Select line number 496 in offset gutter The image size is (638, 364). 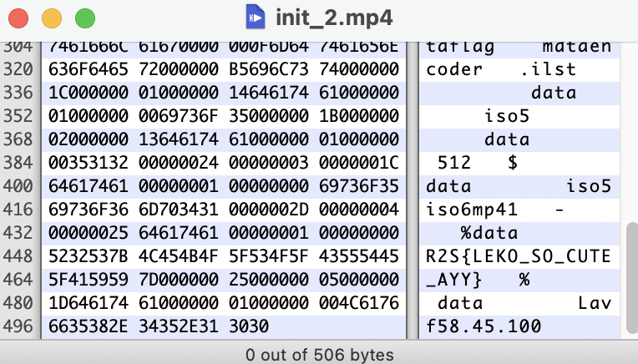[18, 326]
